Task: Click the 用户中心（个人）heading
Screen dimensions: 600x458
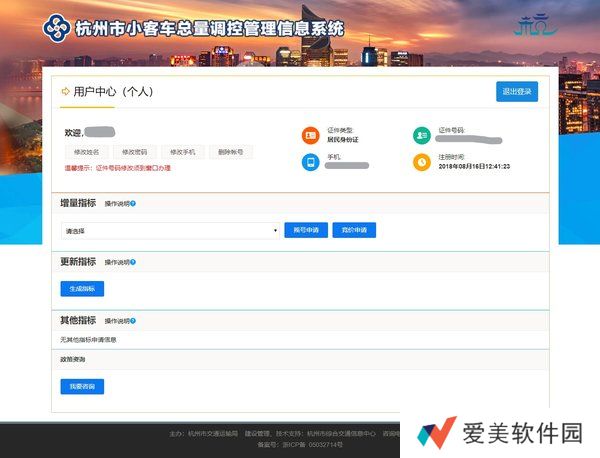Action: (113, 91)
